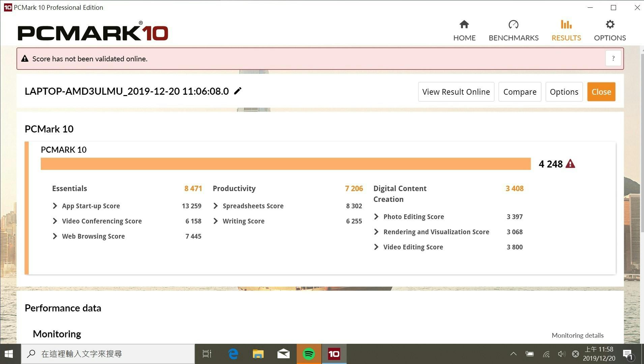
Task: Click the result name LAPTOP-AMD3ULMU
Action: point(127,91)
